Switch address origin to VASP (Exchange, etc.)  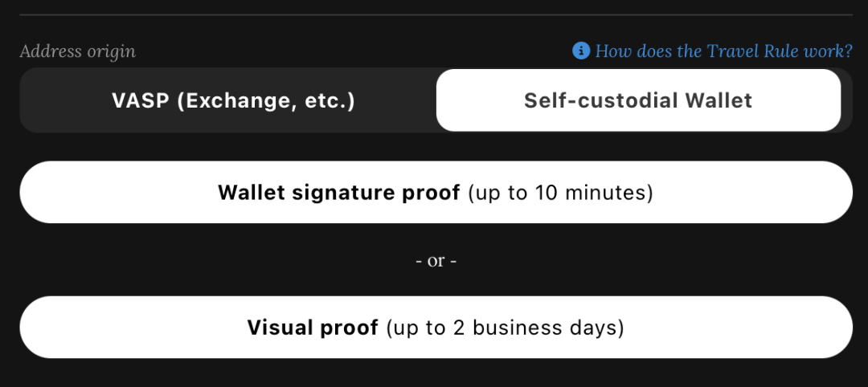click(x=233, y=100)
